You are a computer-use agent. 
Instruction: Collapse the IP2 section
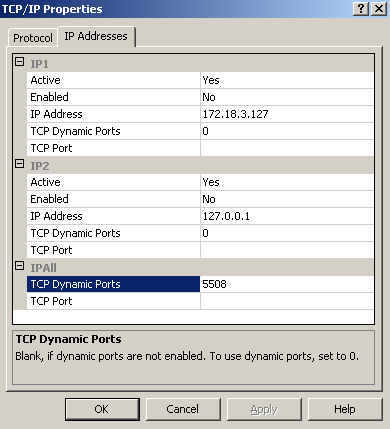tap(20, 164)
